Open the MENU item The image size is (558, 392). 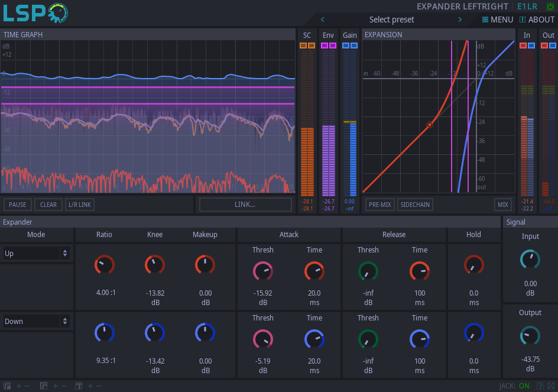(x=497, y=20)
